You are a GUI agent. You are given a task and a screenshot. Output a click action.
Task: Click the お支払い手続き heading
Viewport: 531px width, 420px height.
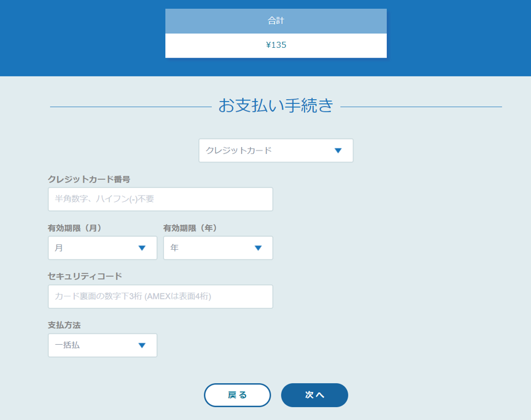(276, 105)
